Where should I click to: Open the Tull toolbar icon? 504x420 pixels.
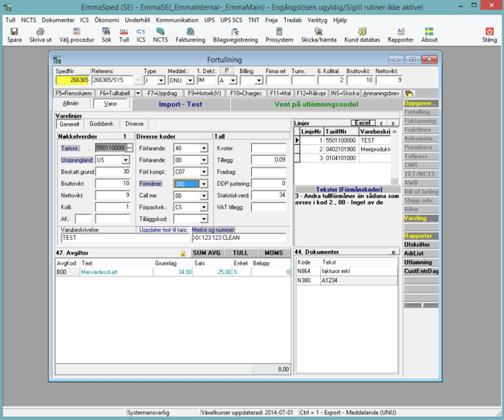click(x=124, y=31)
